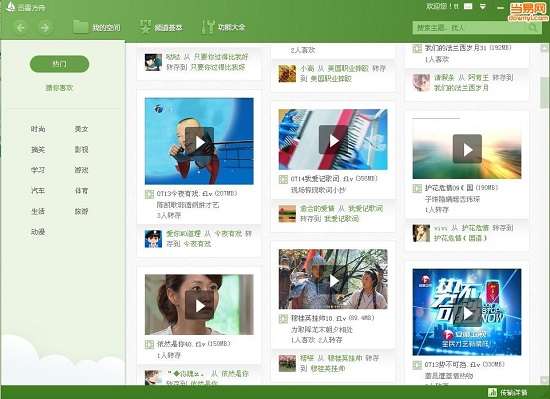This screenshot has height=399, width=550.
Task: Click the back arrow navigation icon
Action: tap(20, 27)
